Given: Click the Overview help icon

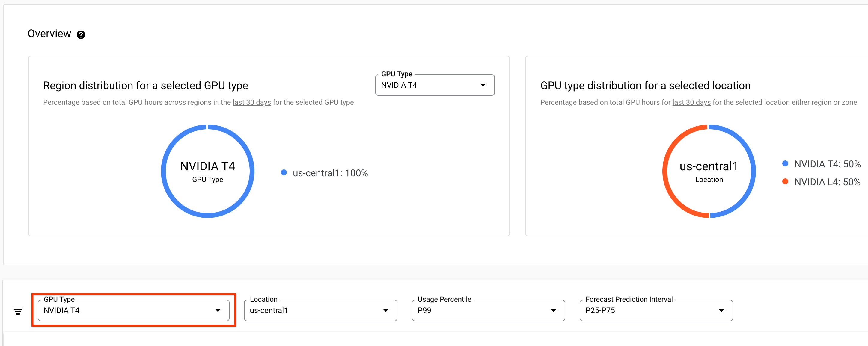Looking at the screenshot, I should [81, 34].
